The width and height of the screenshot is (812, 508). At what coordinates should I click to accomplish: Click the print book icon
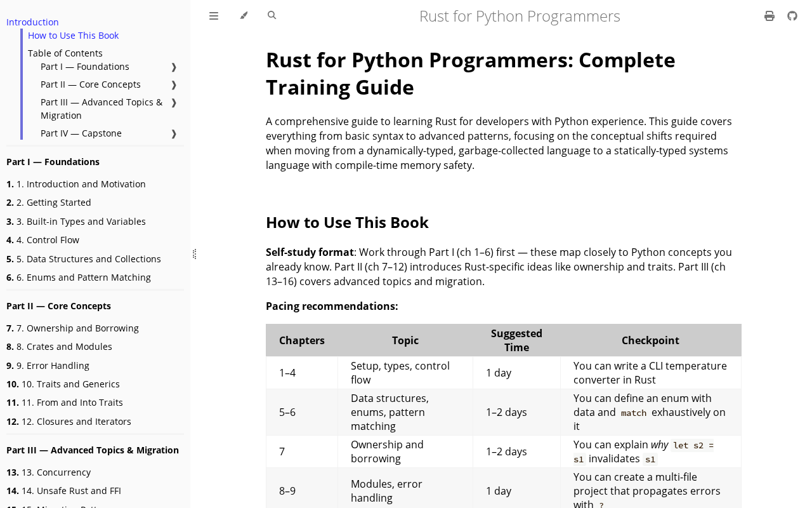[769, 16]
